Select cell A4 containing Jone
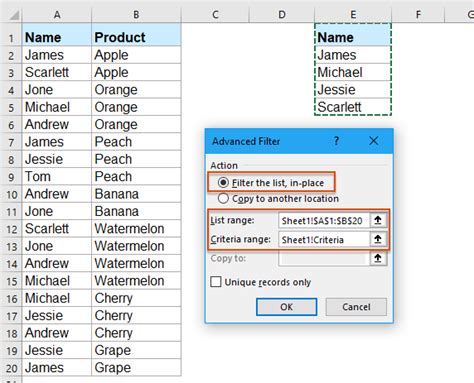Viewport: 474px width, 383px height. click(x=57, y=89)
